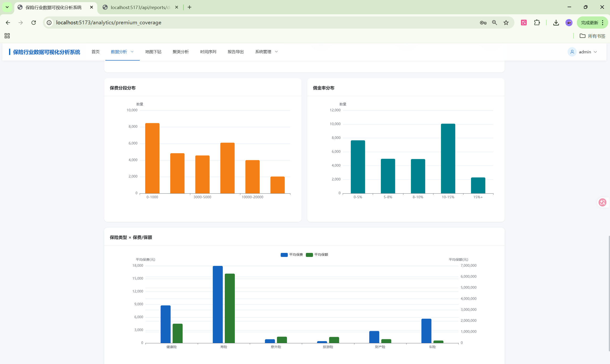
Task: Open the browser downloads icon
Action: coord(556,23)
